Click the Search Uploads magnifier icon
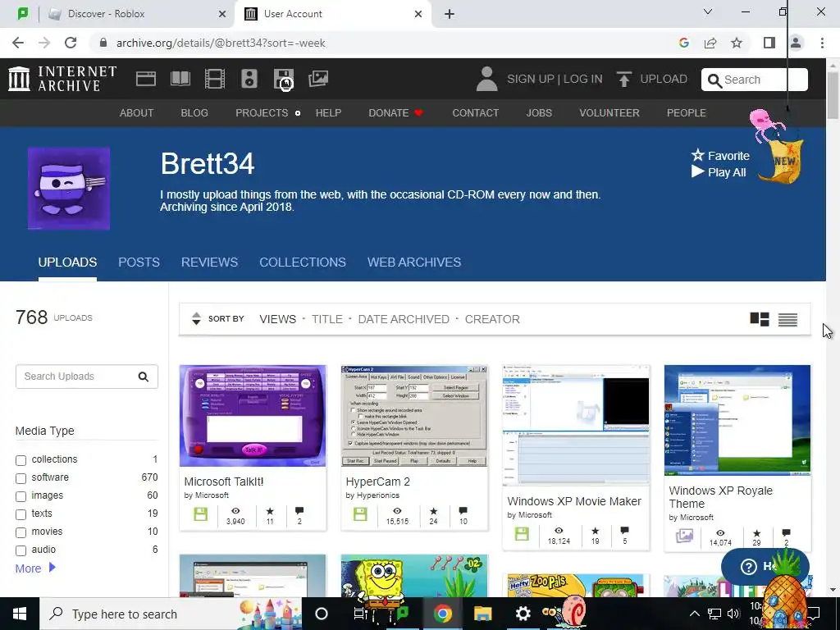Viewport: 840px width, 630px height. tap(143, 377)
